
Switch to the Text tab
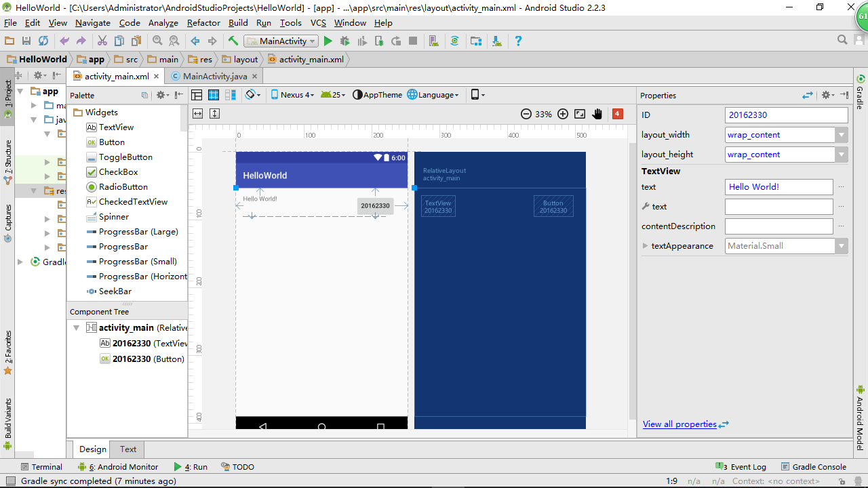coord(128,449)
